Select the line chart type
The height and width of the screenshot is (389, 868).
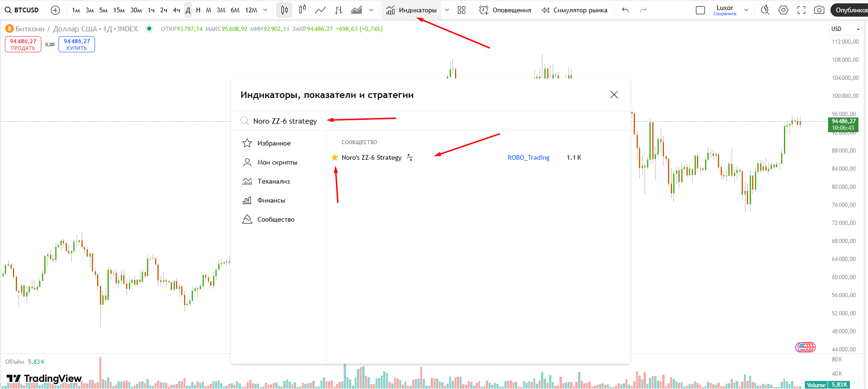320,10
